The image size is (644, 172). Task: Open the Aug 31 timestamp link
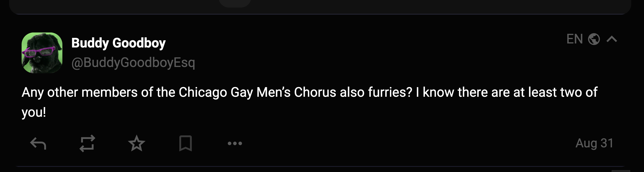(594, 143)
